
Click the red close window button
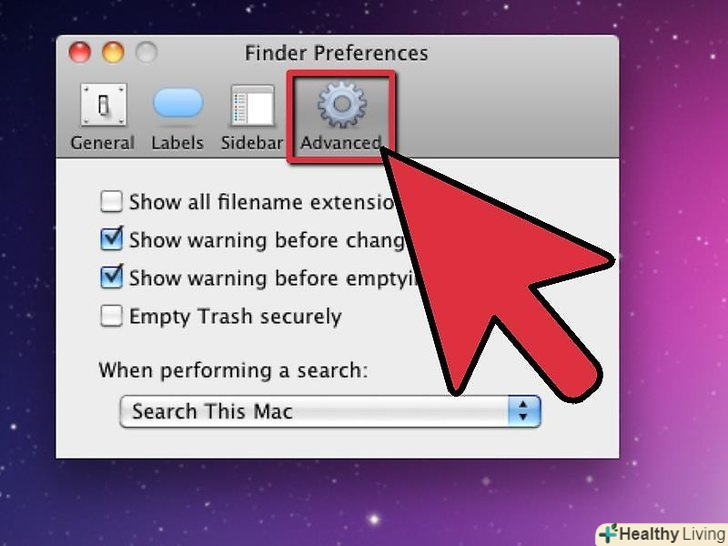tap(80, 52)
